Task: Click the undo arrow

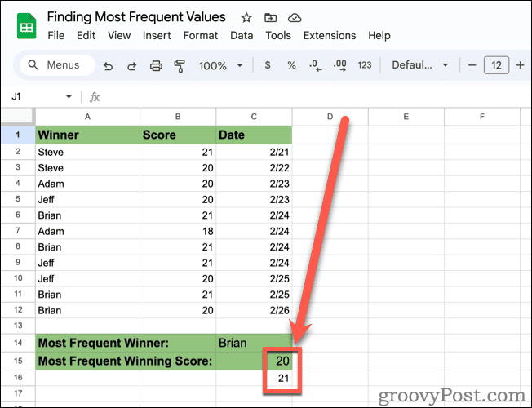Action: tap(108, 65)
